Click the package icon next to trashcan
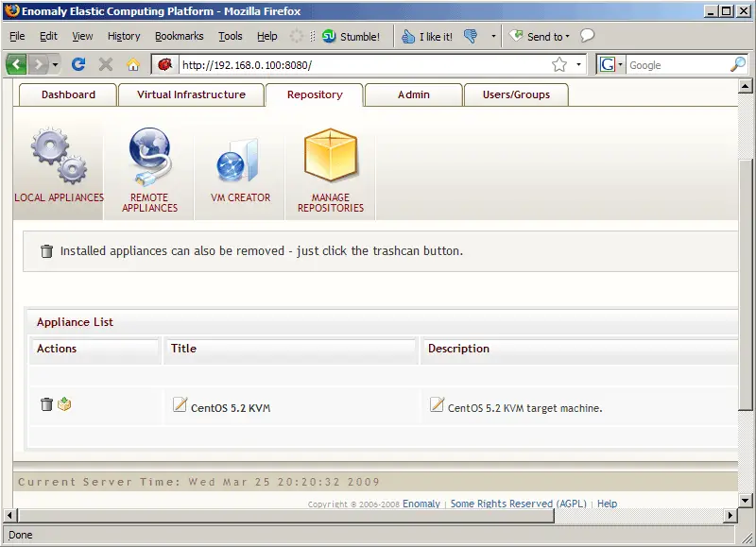Image resolution: width=756 pixels, height=547 pixels. [64, 404]
